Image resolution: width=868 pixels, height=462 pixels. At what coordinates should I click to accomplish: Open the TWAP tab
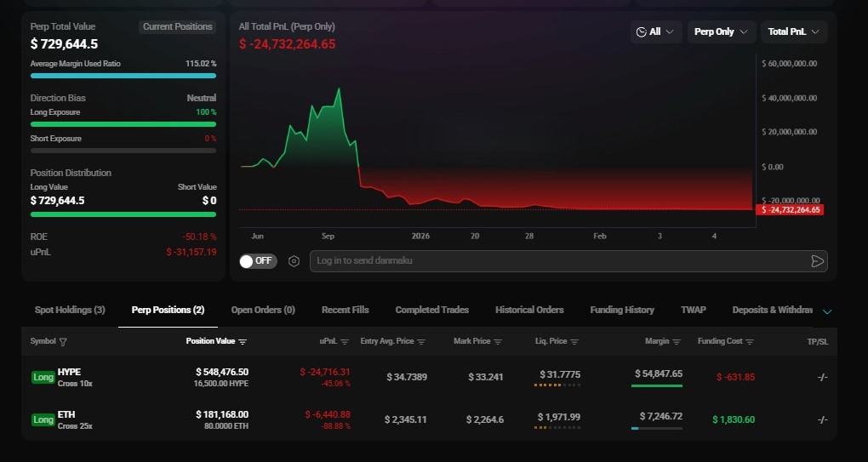(x=693, y=310)
